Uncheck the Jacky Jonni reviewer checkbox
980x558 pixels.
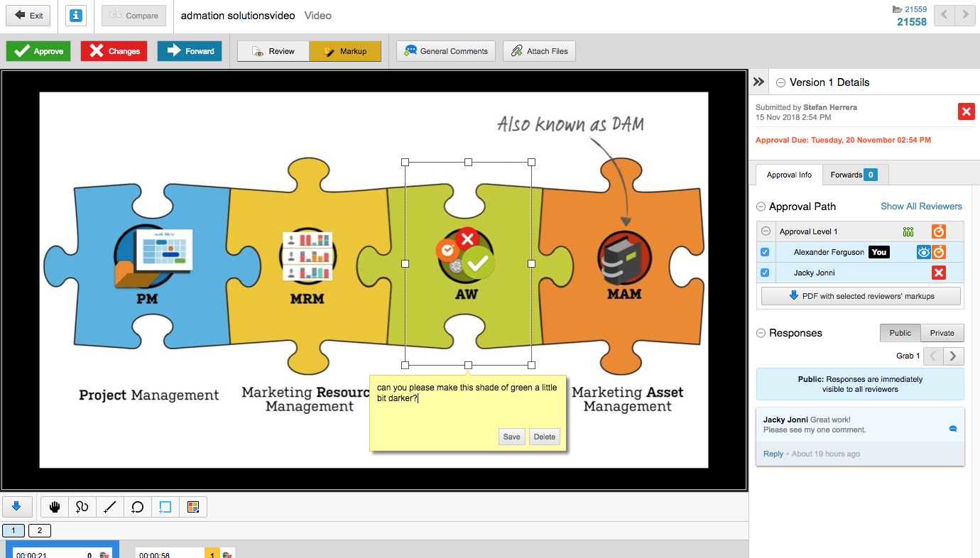765,273
